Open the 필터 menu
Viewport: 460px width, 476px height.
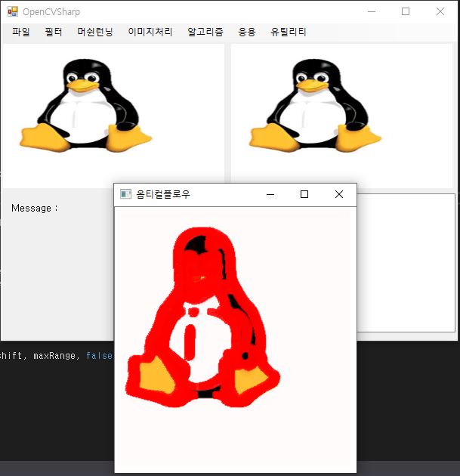54,32
